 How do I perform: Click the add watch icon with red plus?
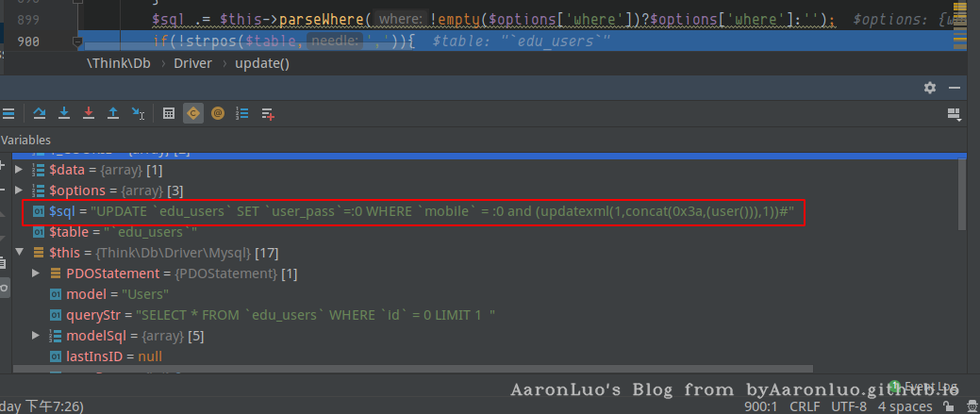[267, 113]
